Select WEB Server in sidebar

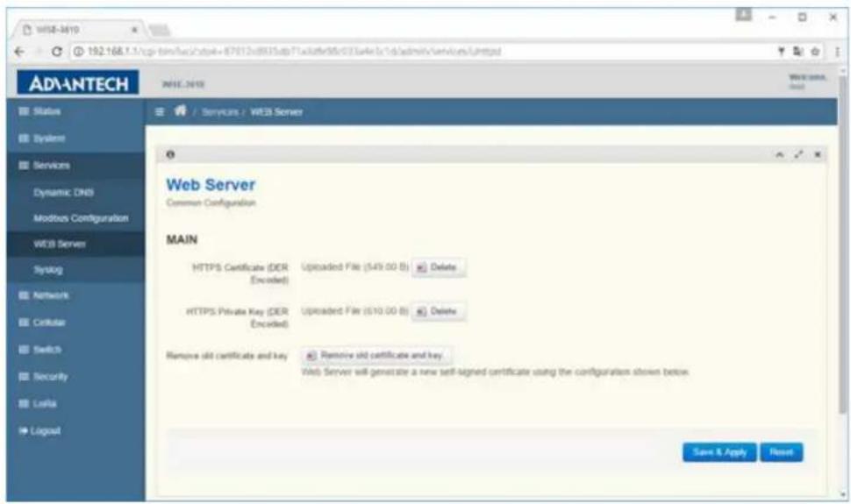[x=75, y=245]
